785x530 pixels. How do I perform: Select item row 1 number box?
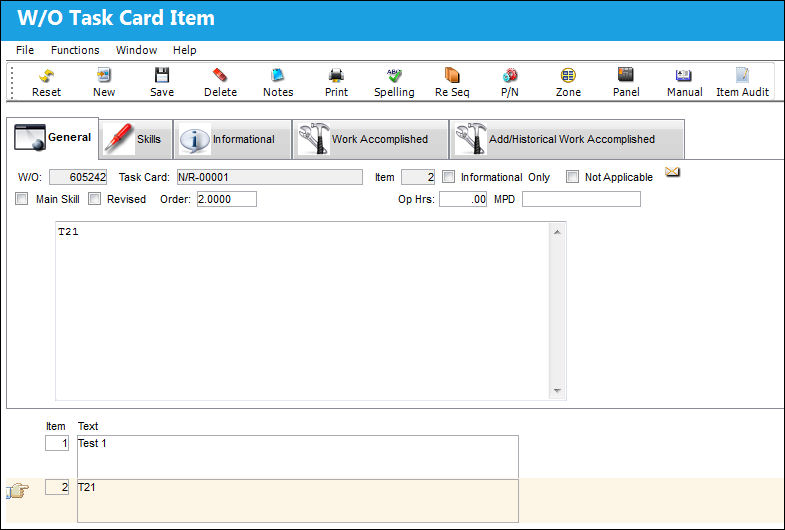click(x=57, y=443)
